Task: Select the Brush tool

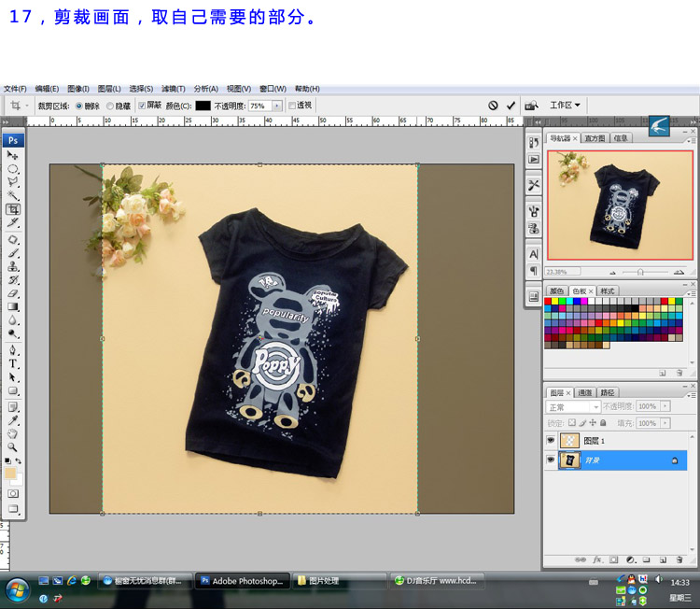Action: (x=12, y=253)
